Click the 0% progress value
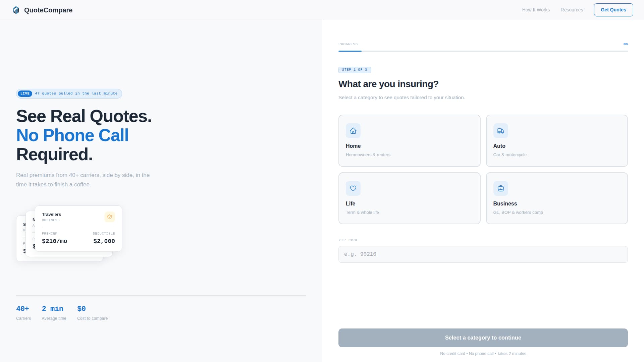Viewport: 644px width, 362px height. coord(626,44)
